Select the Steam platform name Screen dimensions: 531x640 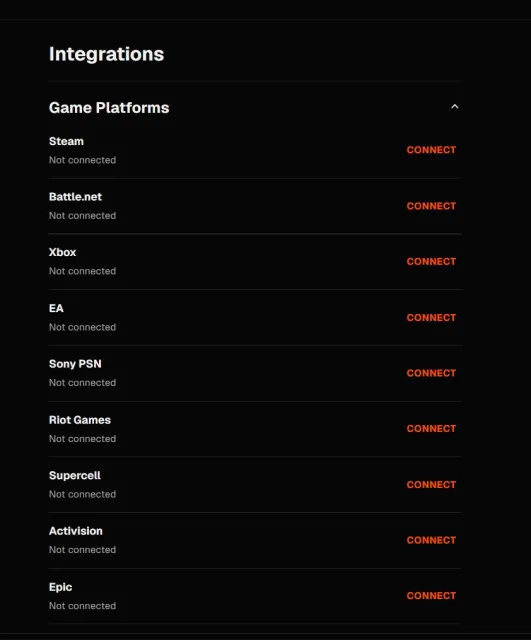coord(66,141)
